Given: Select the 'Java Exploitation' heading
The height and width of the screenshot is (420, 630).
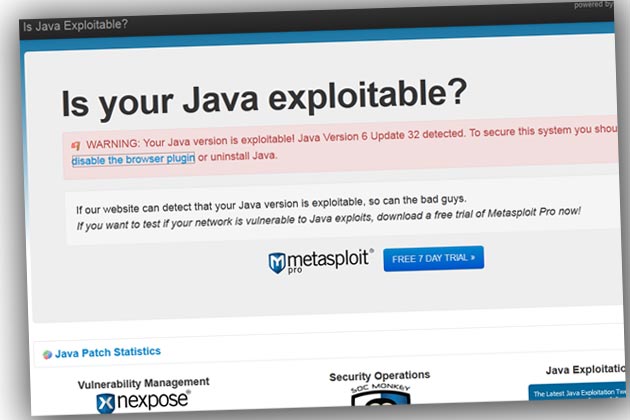Looking at the screenshot, I should pyautogui.click(x=585, y=369).
